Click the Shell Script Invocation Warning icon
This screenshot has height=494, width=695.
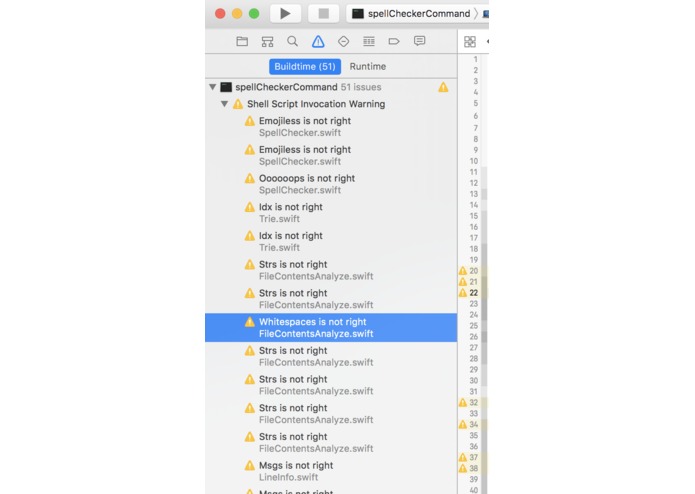(238, 104)
